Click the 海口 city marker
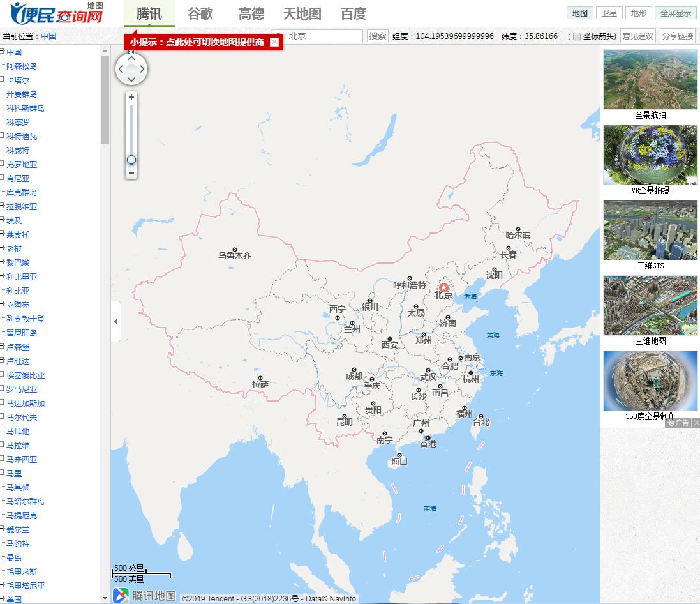This screenshot has width=700, height=604. pos(399,455)
